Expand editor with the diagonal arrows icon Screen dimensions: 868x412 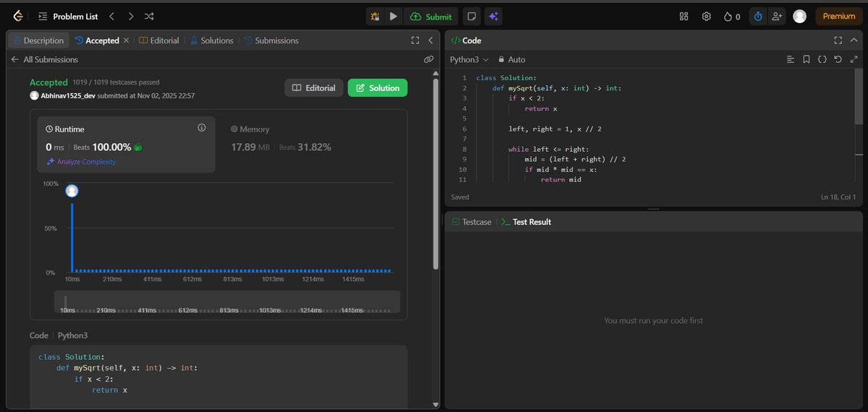pos(853,59)
